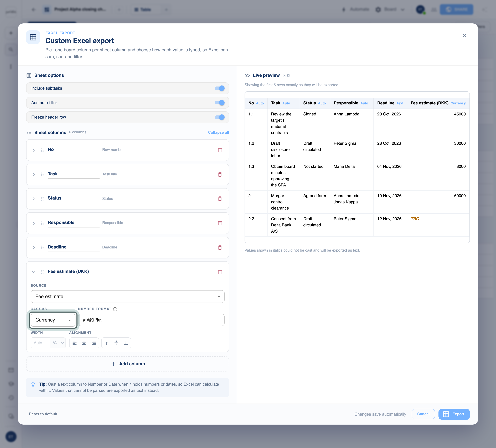This screenshot has height=448, width=496.
Task: Click the Number format input field
Action: [x=151, y=320]
